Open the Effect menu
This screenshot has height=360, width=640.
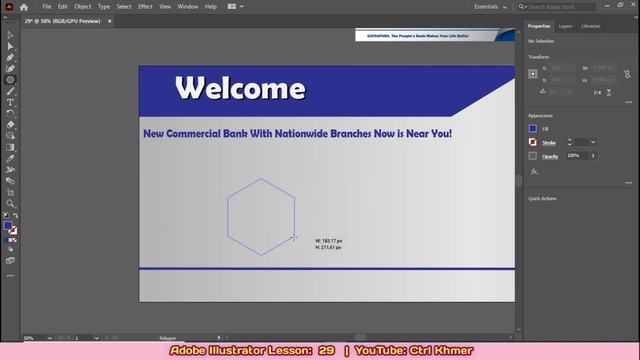145,7
